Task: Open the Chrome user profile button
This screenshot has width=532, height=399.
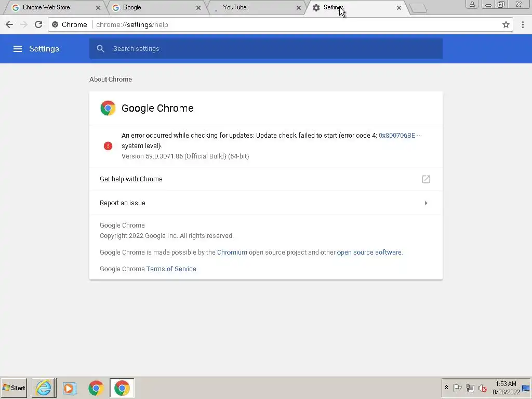Action: [x=472, y=4]
